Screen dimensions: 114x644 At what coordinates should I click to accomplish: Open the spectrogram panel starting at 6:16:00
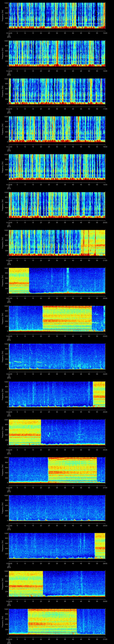57,91
